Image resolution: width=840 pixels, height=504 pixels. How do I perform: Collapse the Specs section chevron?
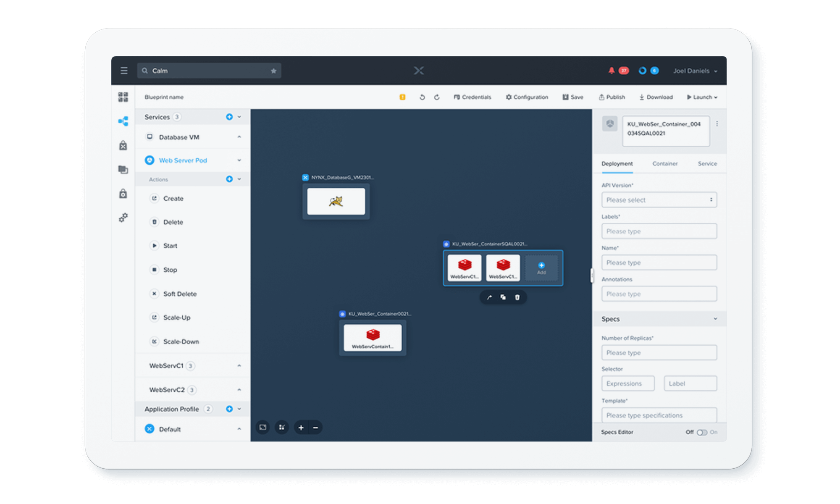coord(715,319)
